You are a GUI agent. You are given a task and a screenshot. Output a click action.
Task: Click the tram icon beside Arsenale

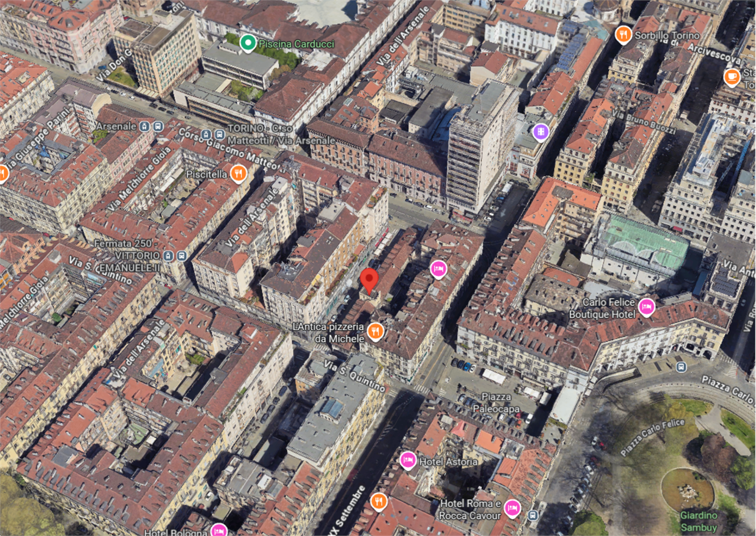click(x=145, y=126)
